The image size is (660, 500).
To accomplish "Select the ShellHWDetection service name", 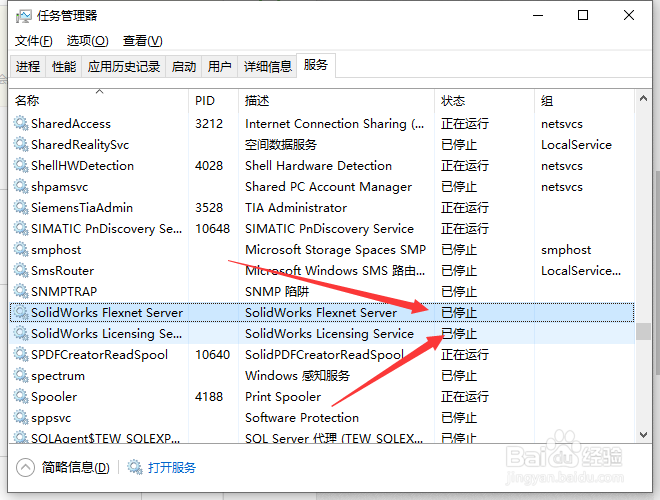I will click(82, 166).
